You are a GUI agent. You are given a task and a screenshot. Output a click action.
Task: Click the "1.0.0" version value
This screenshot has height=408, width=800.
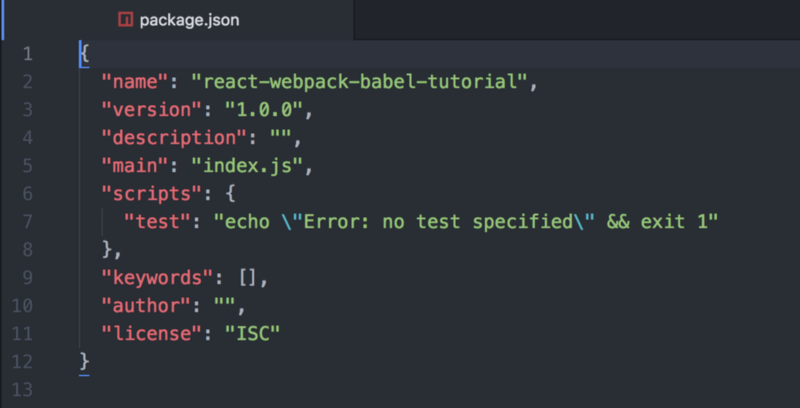264,110
